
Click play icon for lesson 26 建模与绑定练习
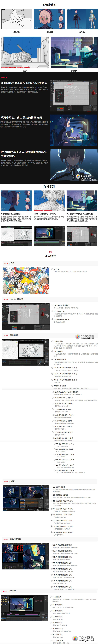(x=55, y=470)
